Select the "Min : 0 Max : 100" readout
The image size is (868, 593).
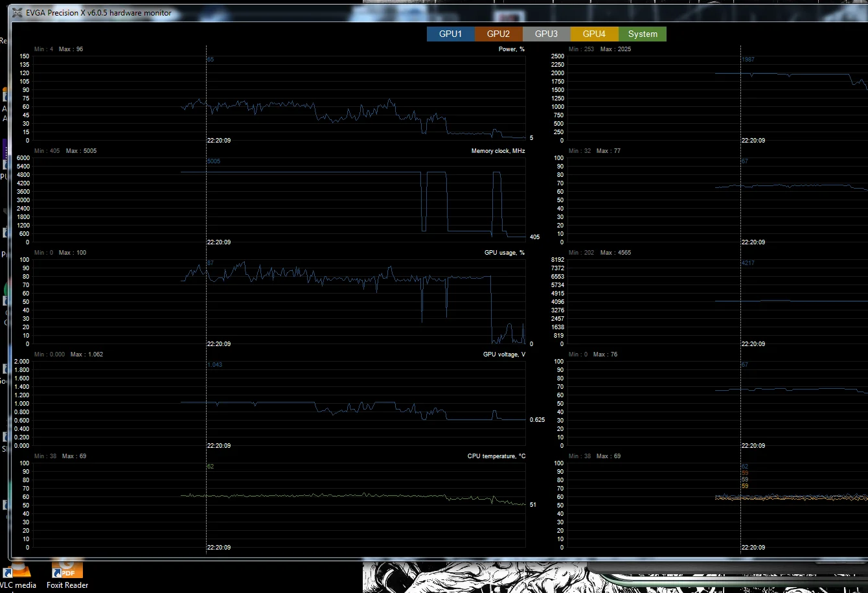pyautogui.click(x=60, y=253)
